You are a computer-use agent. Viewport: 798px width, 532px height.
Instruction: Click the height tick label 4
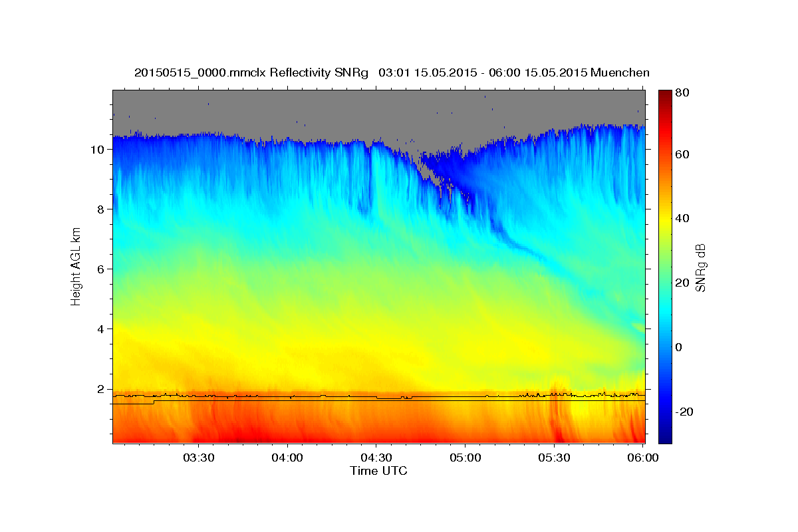pos(102,329)
